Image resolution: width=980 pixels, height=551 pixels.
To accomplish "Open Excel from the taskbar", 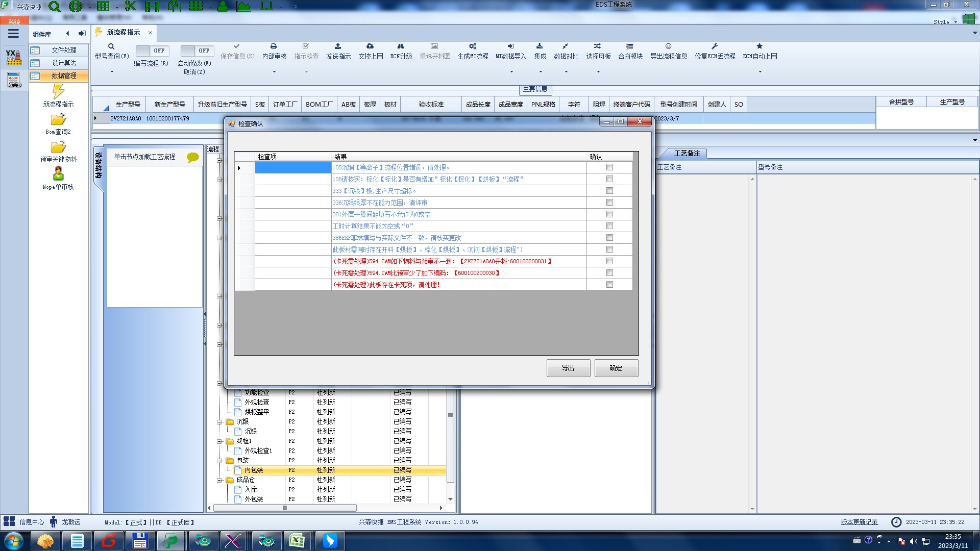I will pos(297,541).
